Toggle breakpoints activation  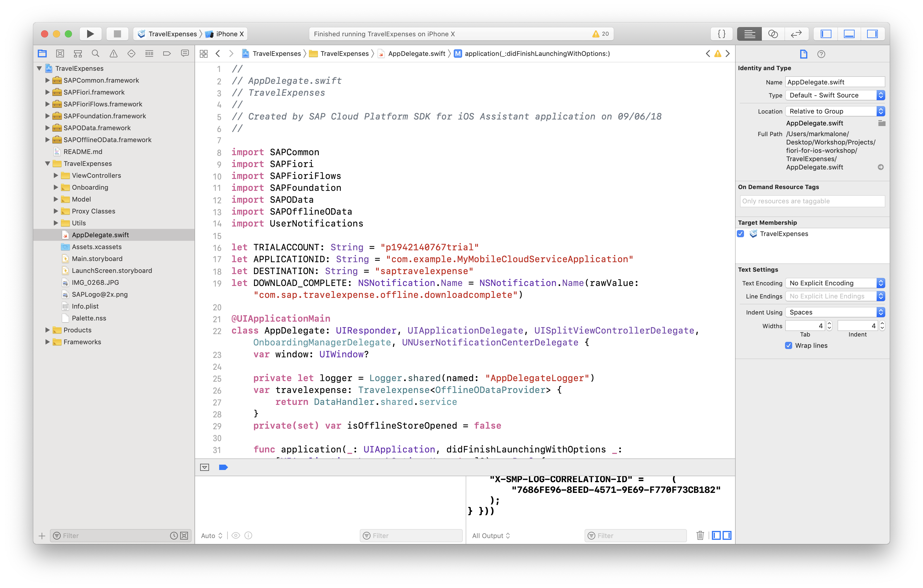tap(224, 467)
